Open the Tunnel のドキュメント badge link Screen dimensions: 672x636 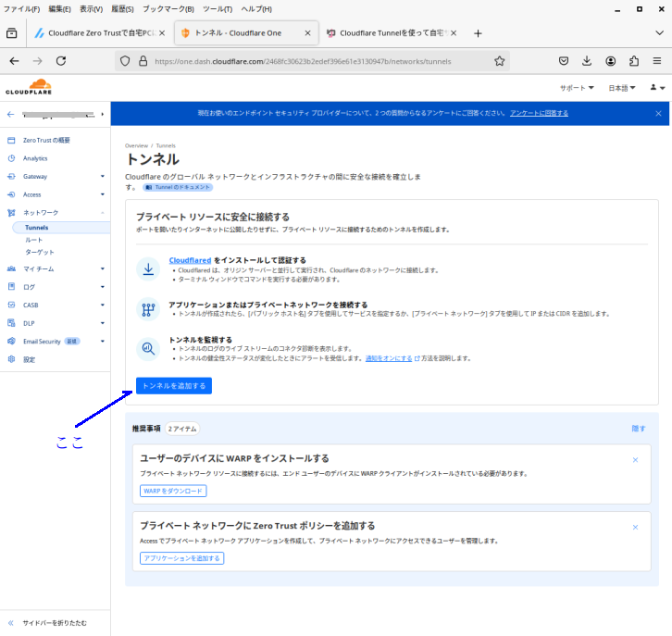[x=178, y=187]
